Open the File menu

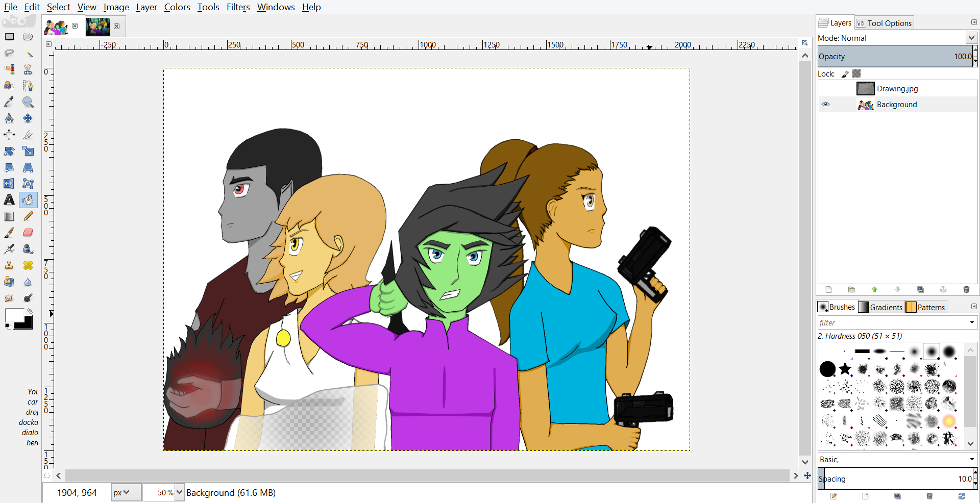11,7
